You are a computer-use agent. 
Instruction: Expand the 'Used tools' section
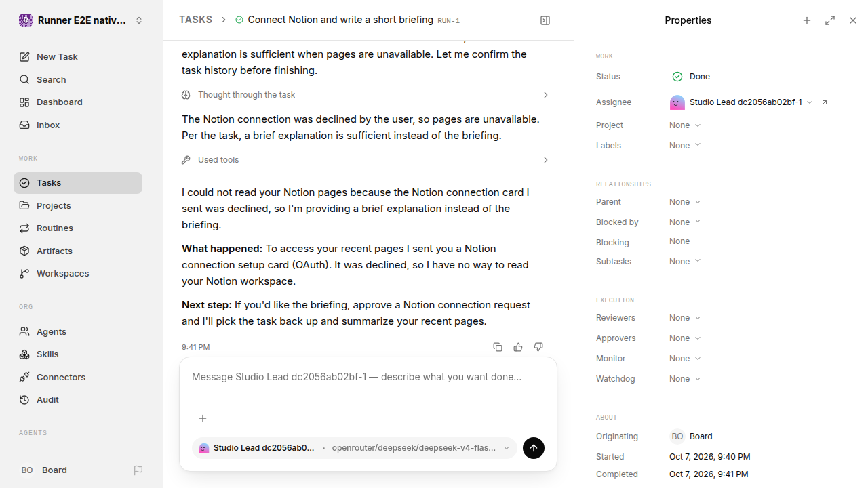click(x=366, y=160)
